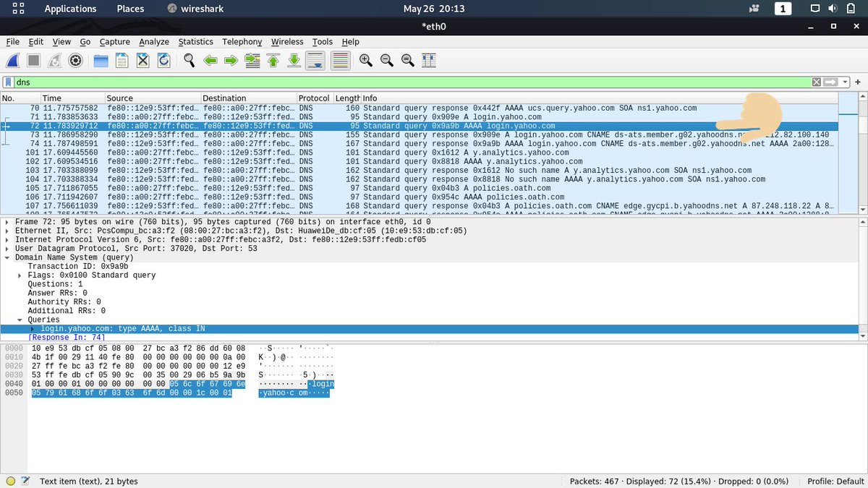Open display filter bookmarks icon
This screenshot has height=488, width=868.
(x=8, y=82)
